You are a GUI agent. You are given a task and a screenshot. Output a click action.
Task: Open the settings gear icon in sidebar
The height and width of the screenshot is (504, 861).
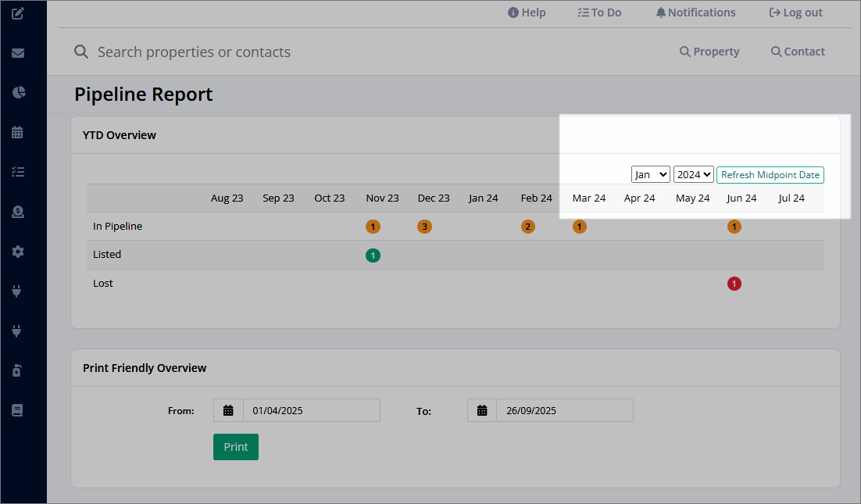coord(17,252)
